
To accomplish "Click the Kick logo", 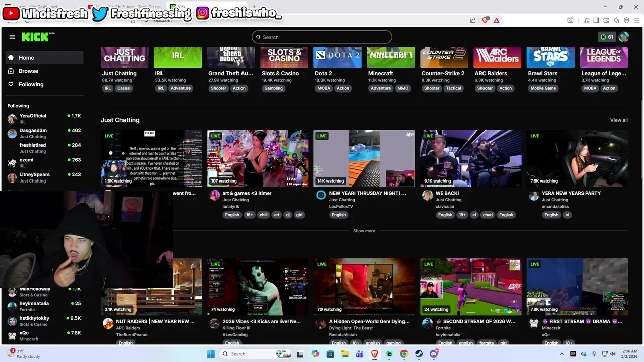I will tap(38, 37).
